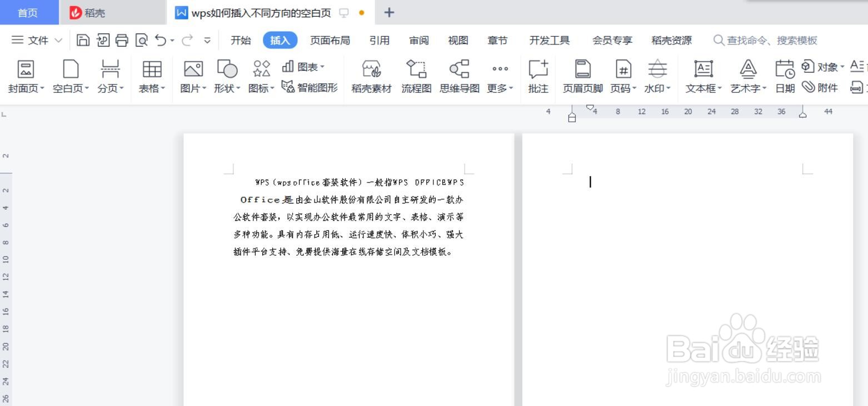868x406 pixels.
Task: Switch to the 开始 tab
Action: point(241,40)
